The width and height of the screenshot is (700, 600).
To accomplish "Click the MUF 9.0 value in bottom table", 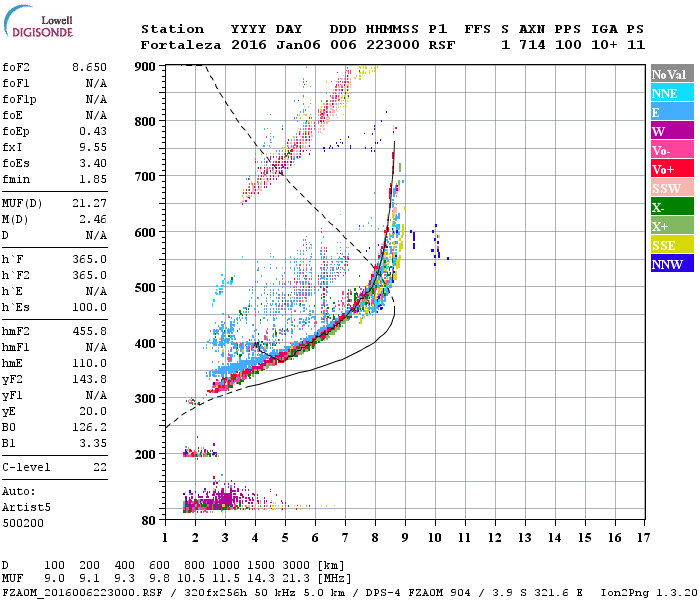I will tap(54, 578).
